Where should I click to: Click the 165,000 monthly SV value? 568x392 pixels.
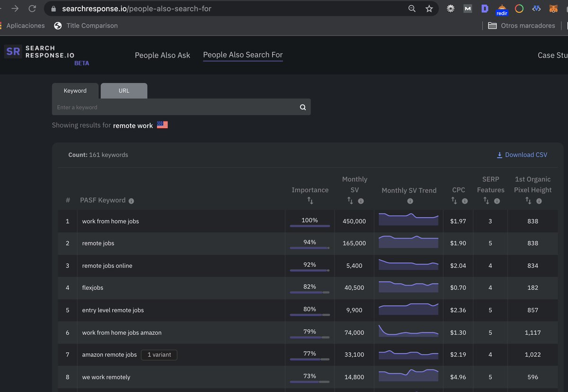[354, 244]
